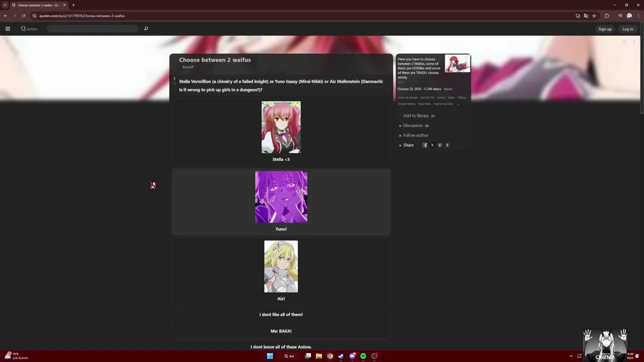Close the Choose between 2 waifus tab
The image size is (644, 362).
[64, 5]
